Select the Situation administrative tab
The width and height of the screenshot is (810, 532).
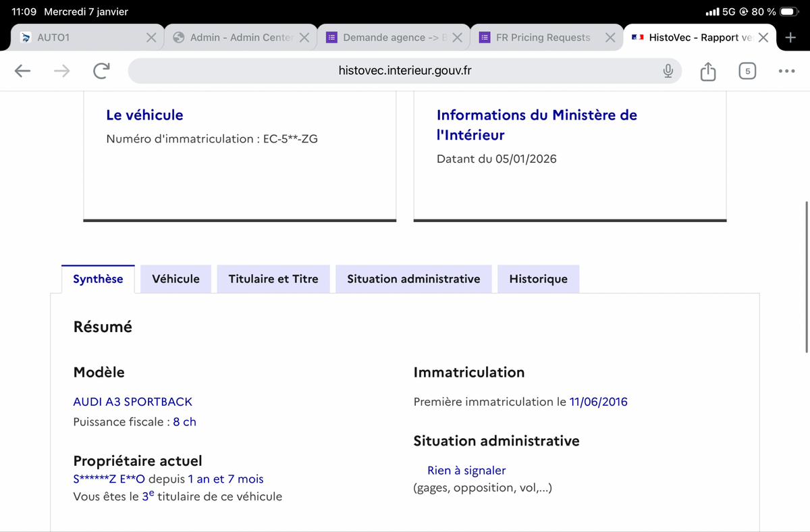(x=413, y=279)
